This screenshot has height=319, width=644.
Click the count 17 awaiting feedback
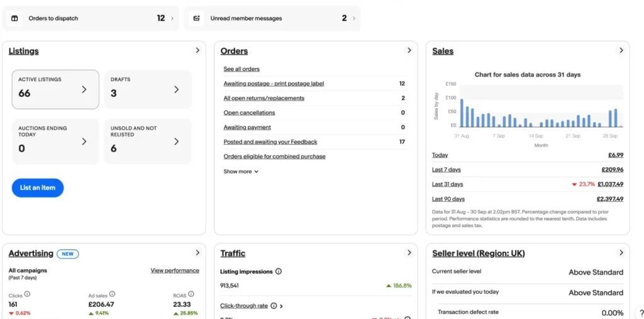coord(402,142)
